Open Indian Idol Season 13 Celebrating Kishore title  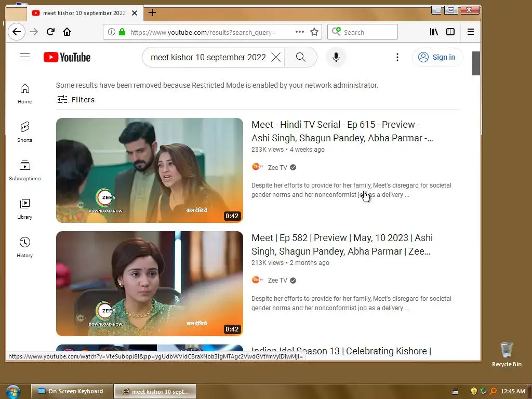(x=341, y=351)
